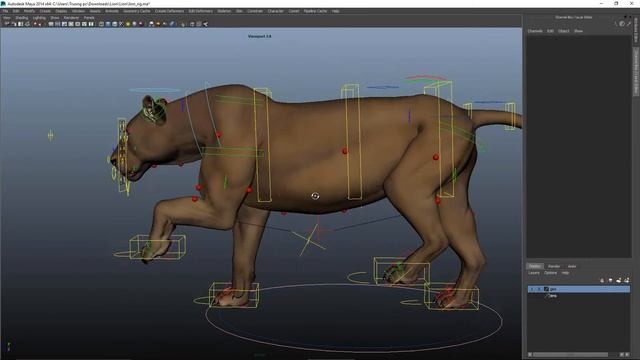Click the create new layer and assign selected icon

tap(627, 280)
